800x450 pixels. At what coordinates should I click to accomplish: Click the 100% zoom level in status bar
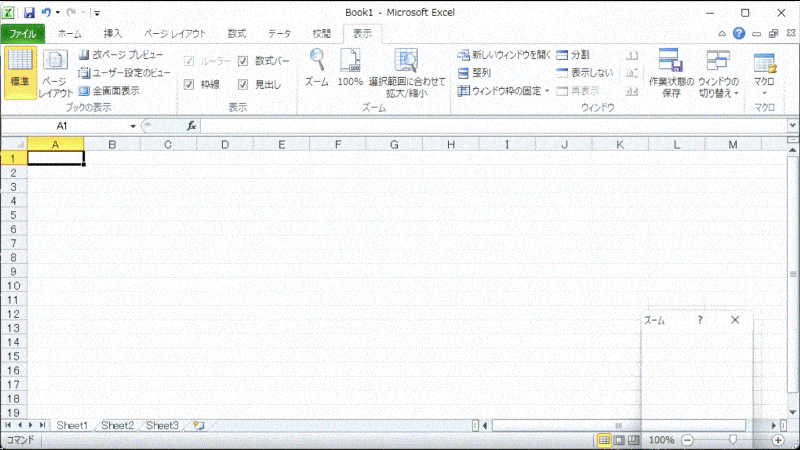click(661, 440)
